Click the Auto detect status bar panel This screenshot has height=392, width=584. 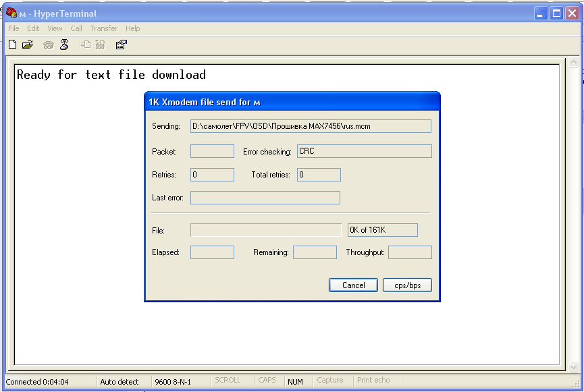coord(120,382)
